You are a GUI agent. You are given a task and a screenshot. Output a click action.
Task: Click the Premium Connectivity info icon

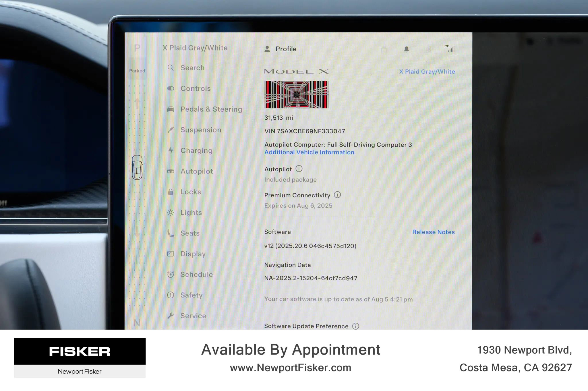(x=337, y=195)
